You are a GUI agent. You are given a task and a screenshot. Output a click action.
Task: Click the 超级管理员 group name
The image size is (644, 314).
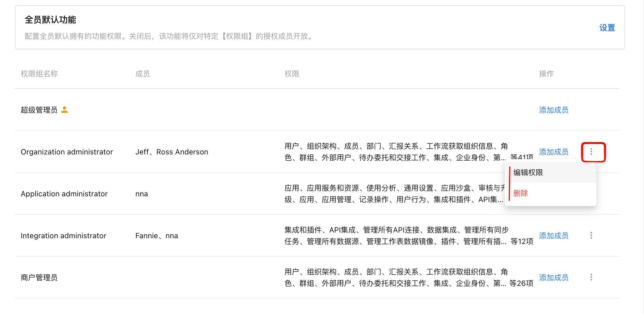point(39,110)
